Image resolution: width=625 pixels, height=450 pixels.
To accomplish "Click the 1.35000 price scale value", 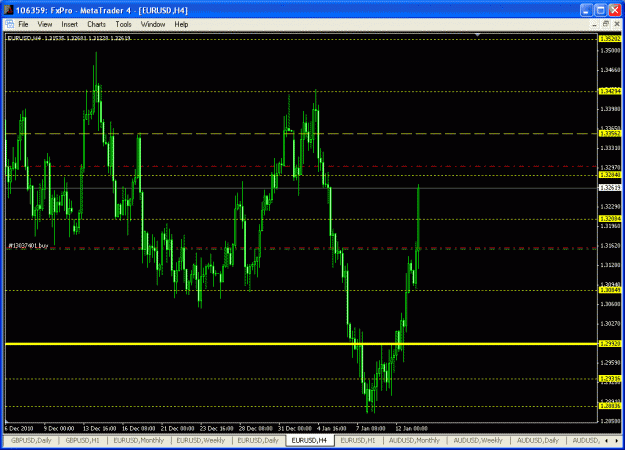I will click(610, 51).
